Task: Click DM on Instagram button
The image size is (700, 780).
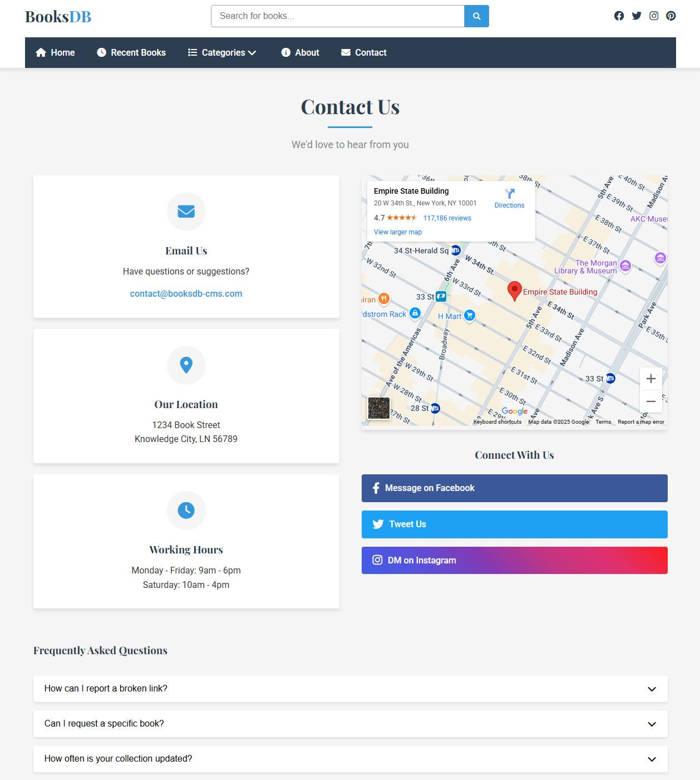Action: (x=515, y=561)
